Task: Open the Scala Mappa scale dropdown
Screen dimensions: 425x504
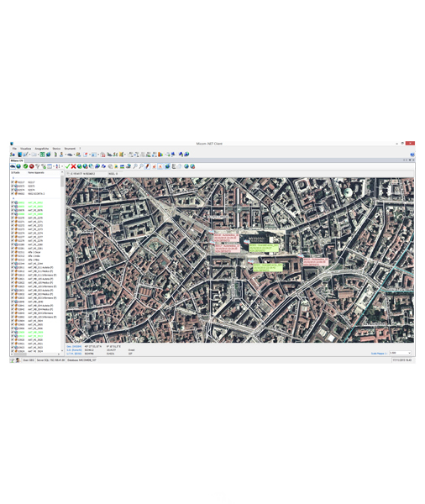Action: (401, 353)
